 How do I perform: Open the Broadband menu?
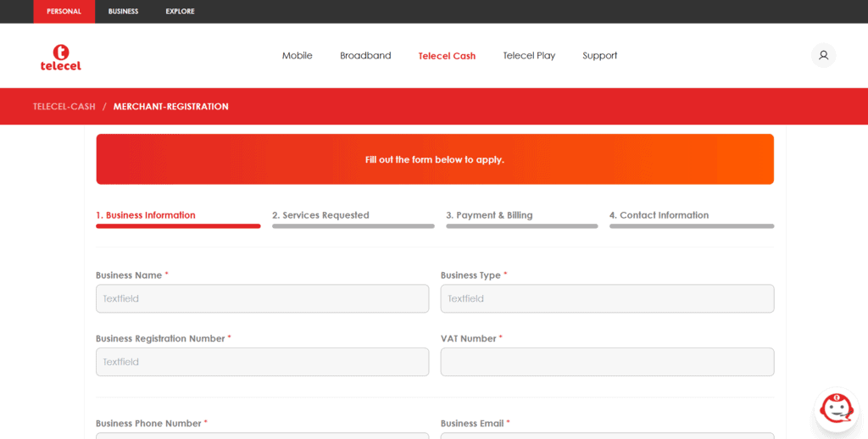tap(365, 55)
